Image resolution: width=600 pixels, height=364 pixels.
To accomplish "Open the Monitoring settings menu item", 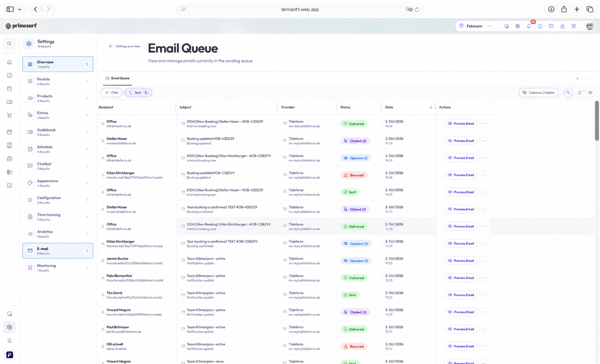I will point(58,268).
